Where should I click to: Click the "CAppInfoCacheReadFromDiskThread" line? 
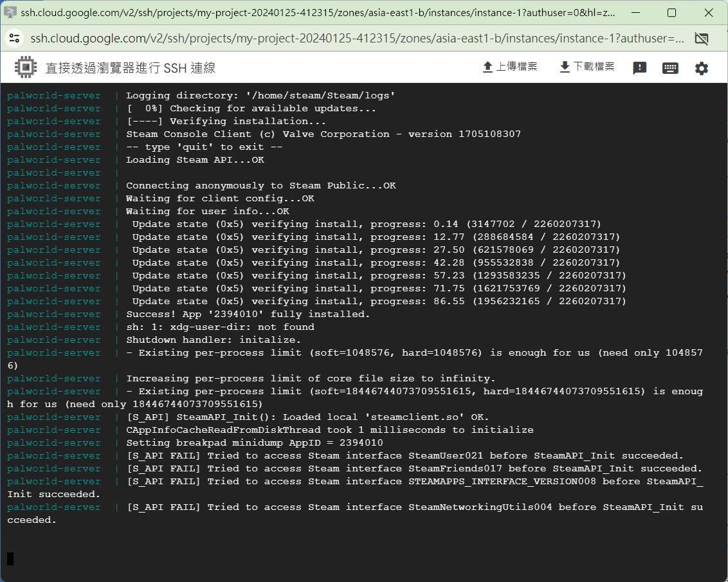point(330,430)
